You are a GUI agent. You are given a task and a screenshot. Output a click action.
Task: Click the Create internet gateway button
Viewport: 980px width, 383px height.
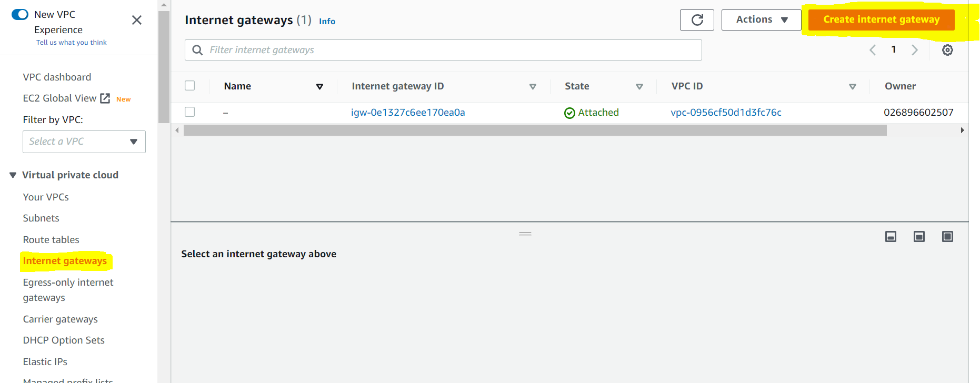(x=881, y=19)
